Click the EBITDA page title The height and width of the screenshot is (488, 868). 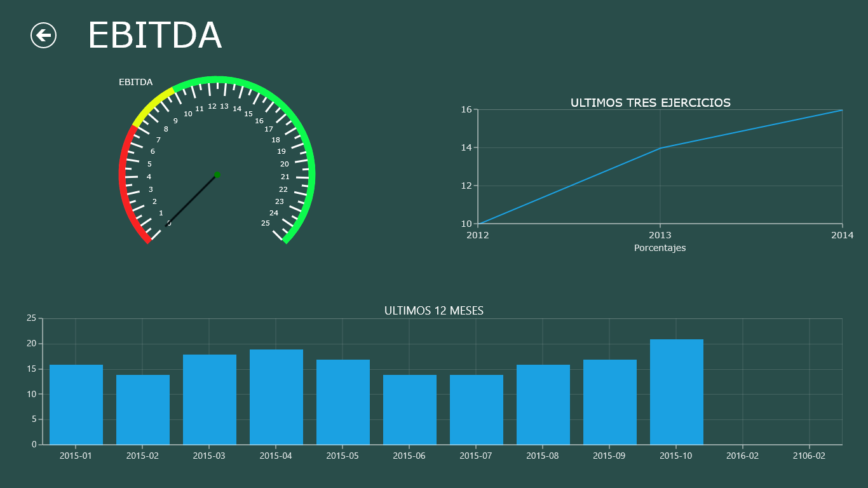pyautogui.click(x=154, y=35)
